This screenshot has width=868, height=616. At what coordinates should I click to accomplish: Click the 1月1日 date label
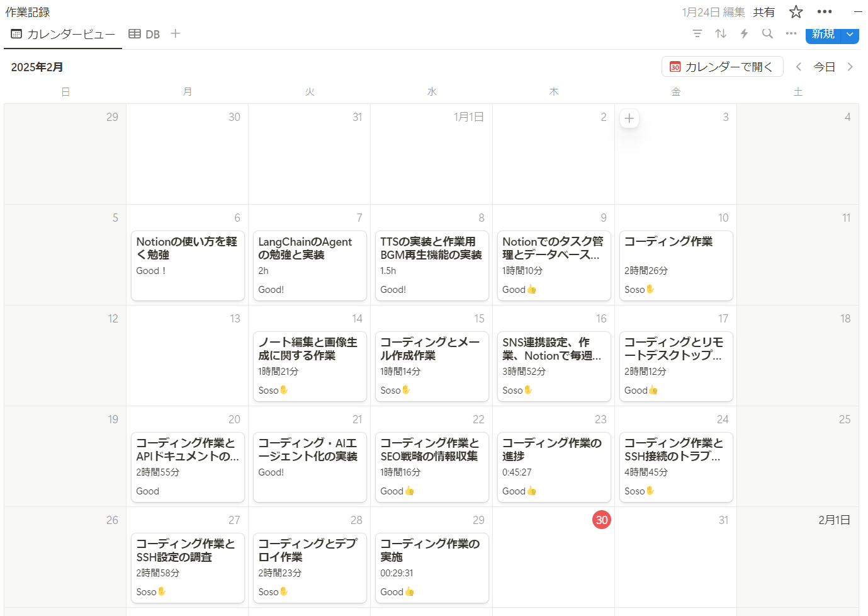pyautogui.click(x=468, y=117)
